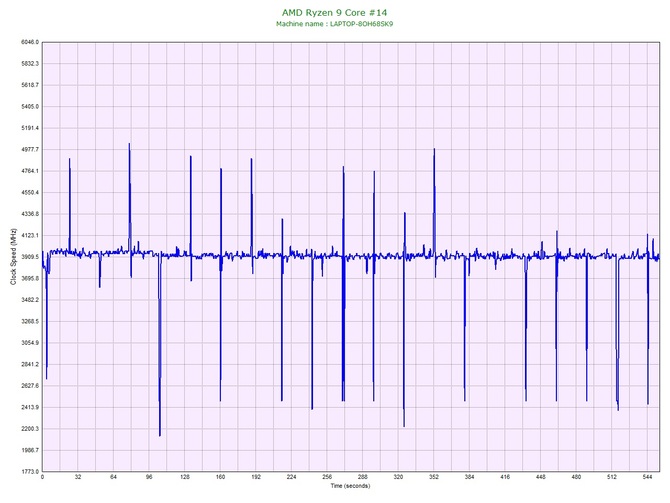The width and height of the screenshot is (670, 503).
Task: Click the 5618.7 Y-axis tick label
Action: tap(30, 85)
